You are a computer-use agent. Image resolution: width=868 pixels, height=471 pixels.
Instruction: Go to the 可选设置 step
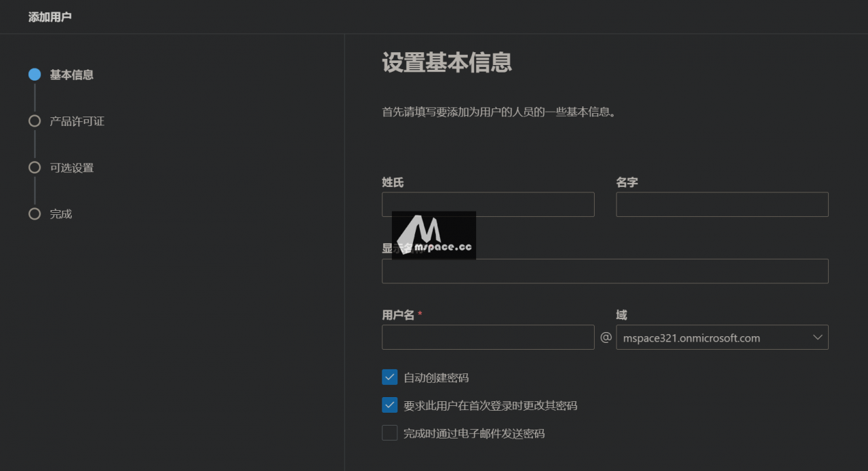pyautogui.click(x=61, y=167)
